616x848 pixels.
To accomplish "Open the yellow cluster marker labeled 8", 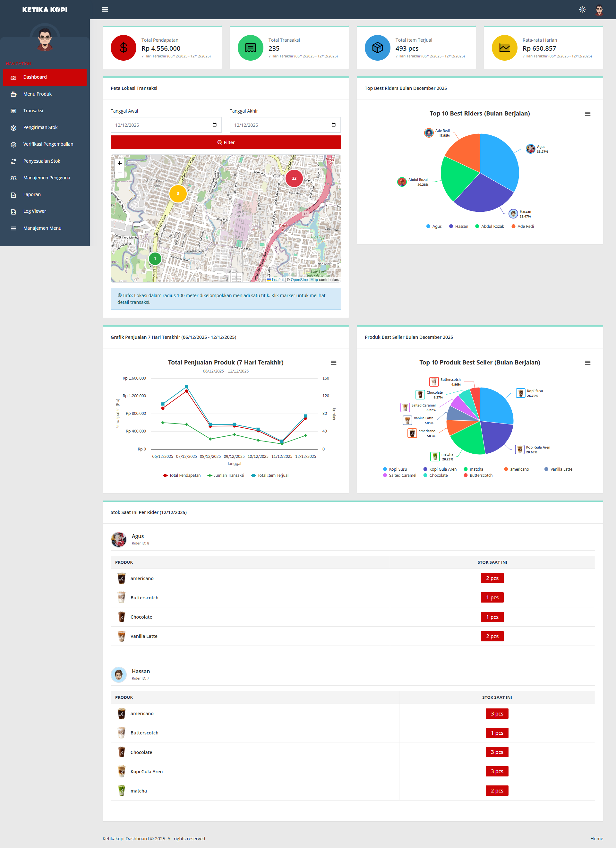I will click(x=178, y=194).
